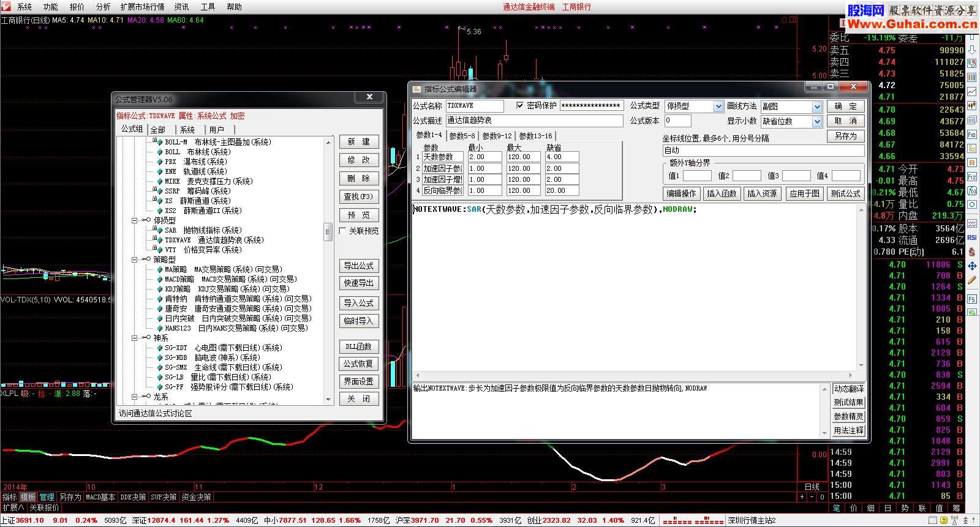Image resolution: width=980 pixels, height=527 pixels.
Task: Click the 公式描述 input field
Action: (x=534, y=121)
